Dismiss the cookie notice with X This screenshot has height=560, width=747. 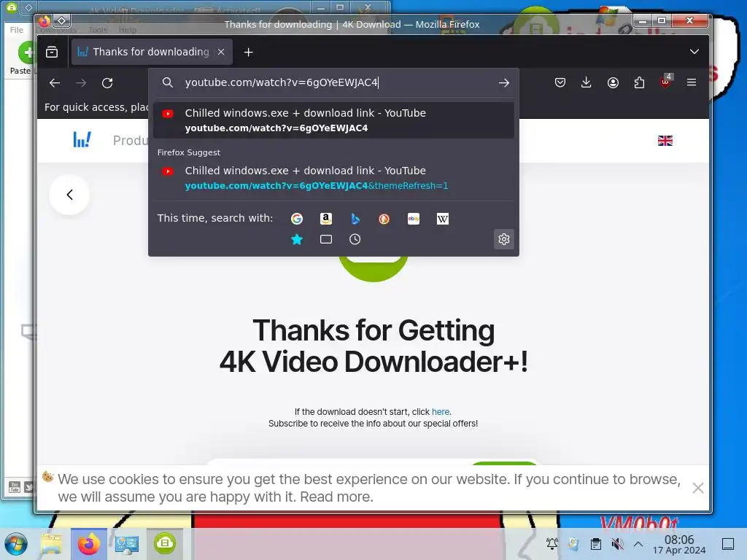(698, 488)
